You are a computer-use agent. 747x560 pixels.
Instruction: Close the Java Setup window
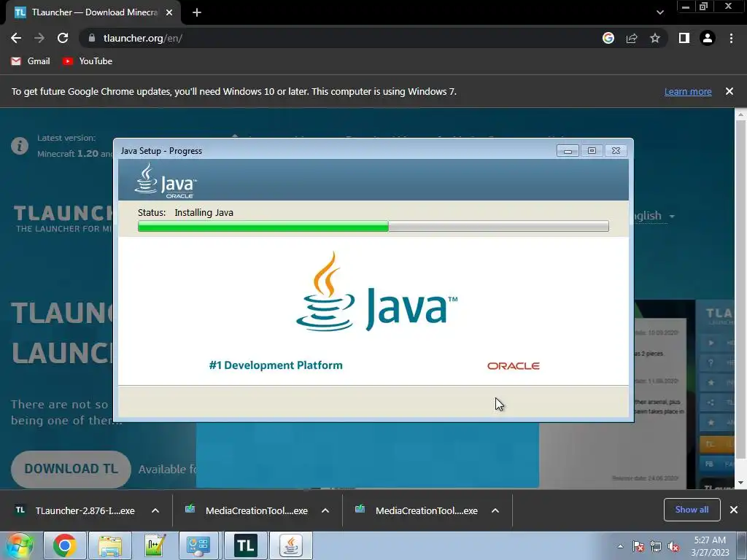[616, 150]
